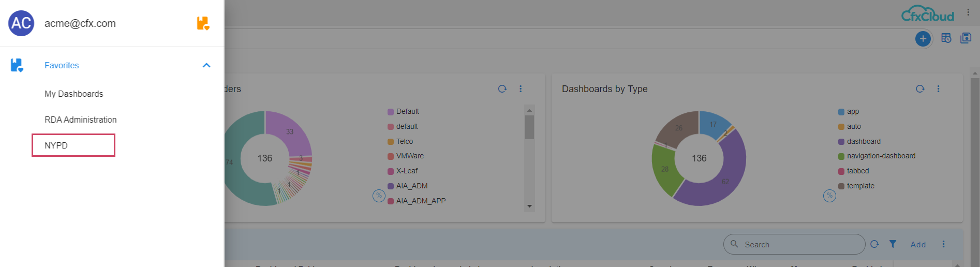Select RDA Administration menu item

80,120
